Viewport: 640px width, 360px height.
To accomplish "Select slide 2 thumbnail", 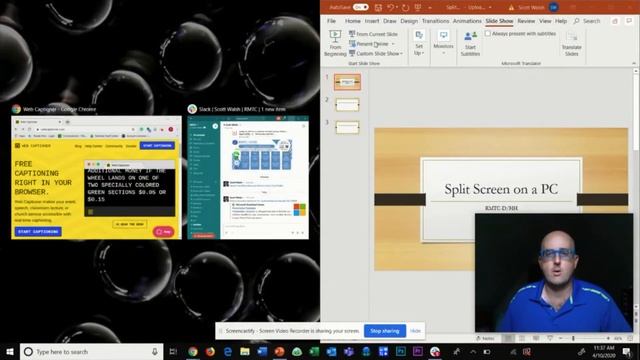I will click(x=347, y=104).
